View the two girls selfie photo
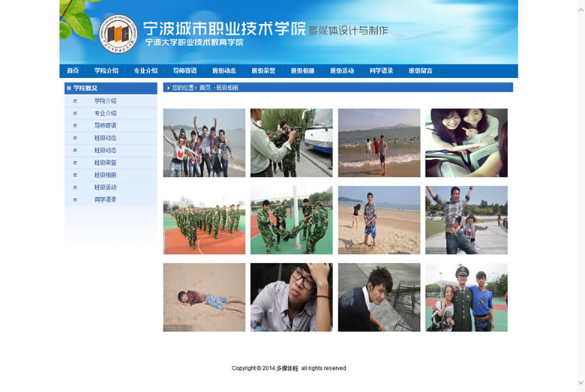 click(466, 142)
